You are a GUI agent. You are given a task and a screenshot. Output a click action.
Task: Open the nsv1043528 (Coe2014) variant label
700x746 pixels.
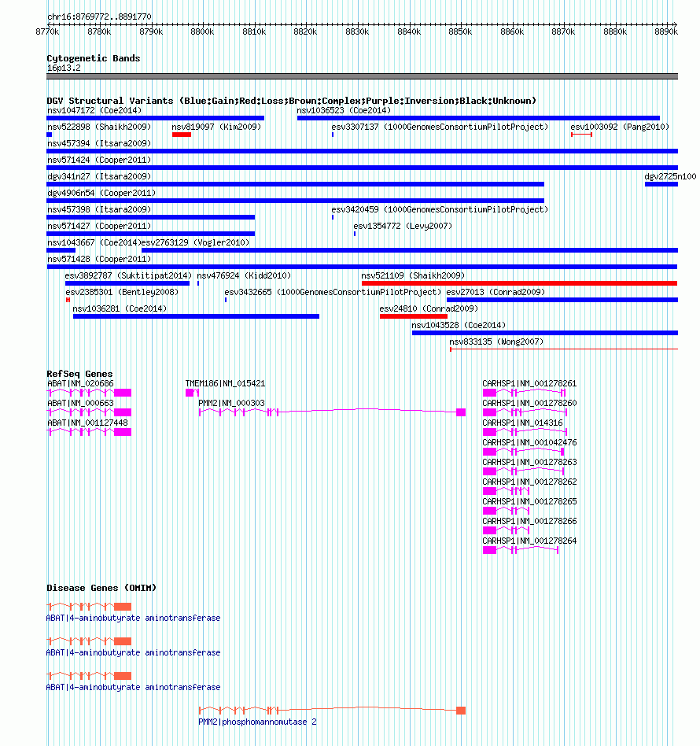pos(459,326)
